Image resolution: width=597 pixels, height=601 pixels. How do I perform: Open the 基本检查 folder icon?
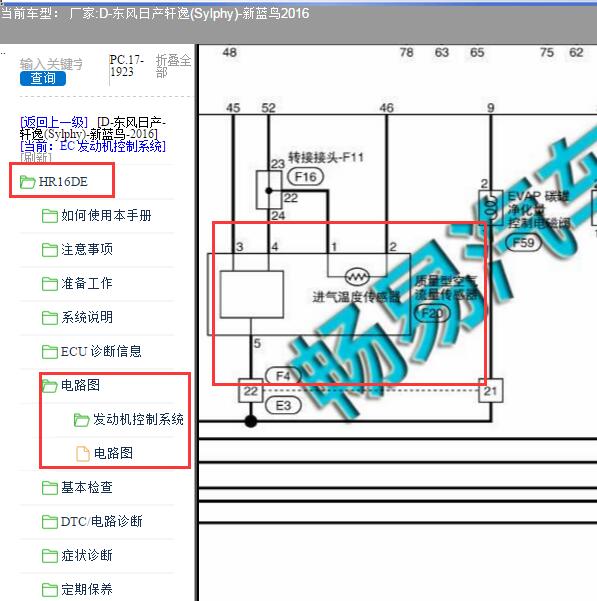(49, 488)
